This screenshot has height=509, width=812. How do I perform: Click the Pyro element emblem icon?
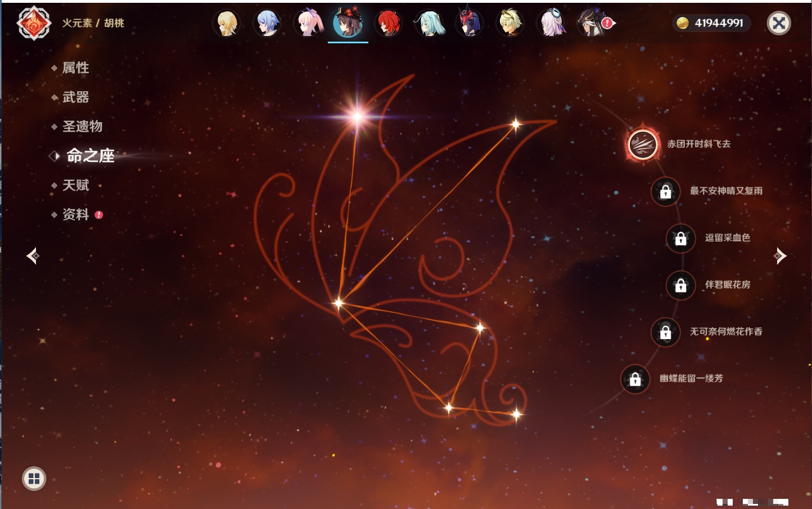pos(34,23)
